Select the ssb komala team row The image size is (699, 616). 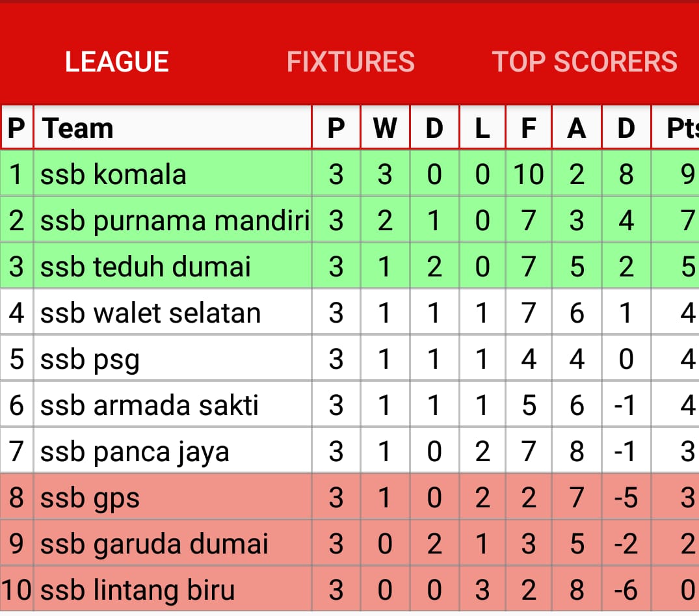[114, 174]
